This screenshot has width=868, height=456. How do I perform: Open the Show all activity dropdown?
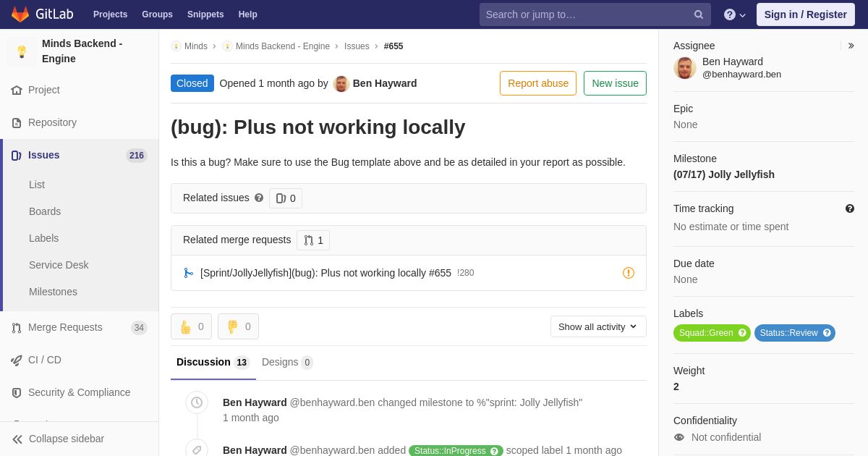click(x=598, y=326)
